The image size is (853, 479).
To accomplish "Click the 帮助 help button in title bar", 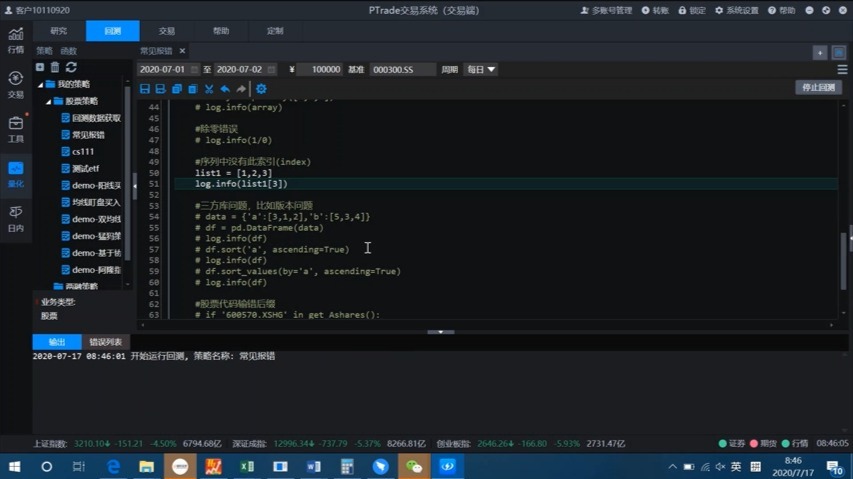I will 781,10.
